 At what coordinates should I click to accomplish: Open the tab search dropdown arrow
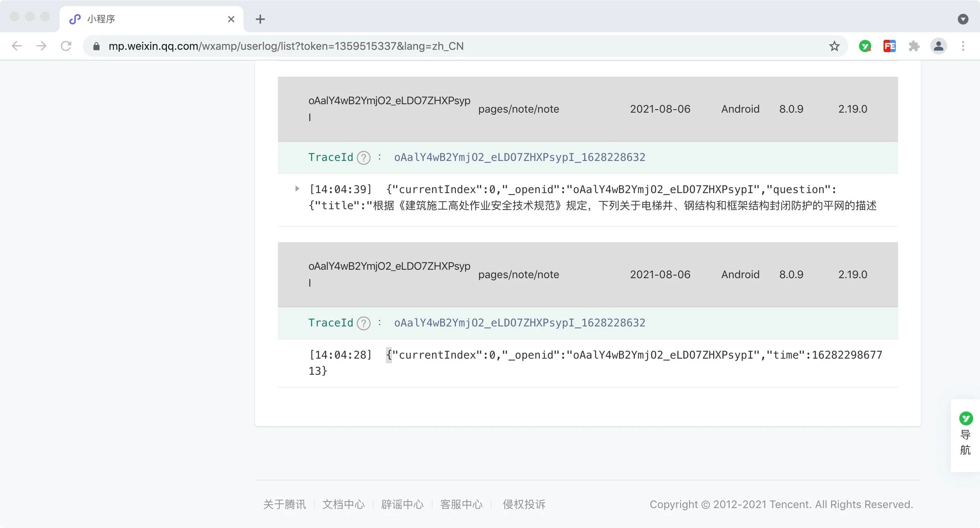coord(963,19)
